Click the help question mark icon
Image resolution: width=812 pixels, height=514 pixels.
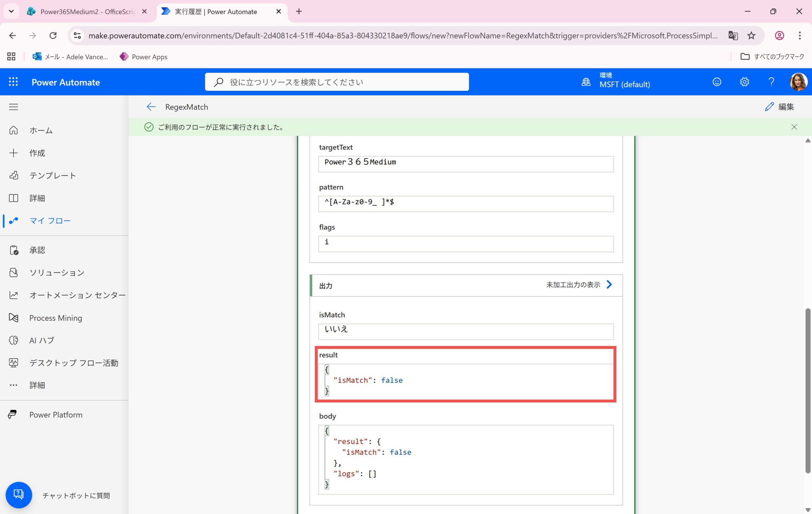point(771,82)
